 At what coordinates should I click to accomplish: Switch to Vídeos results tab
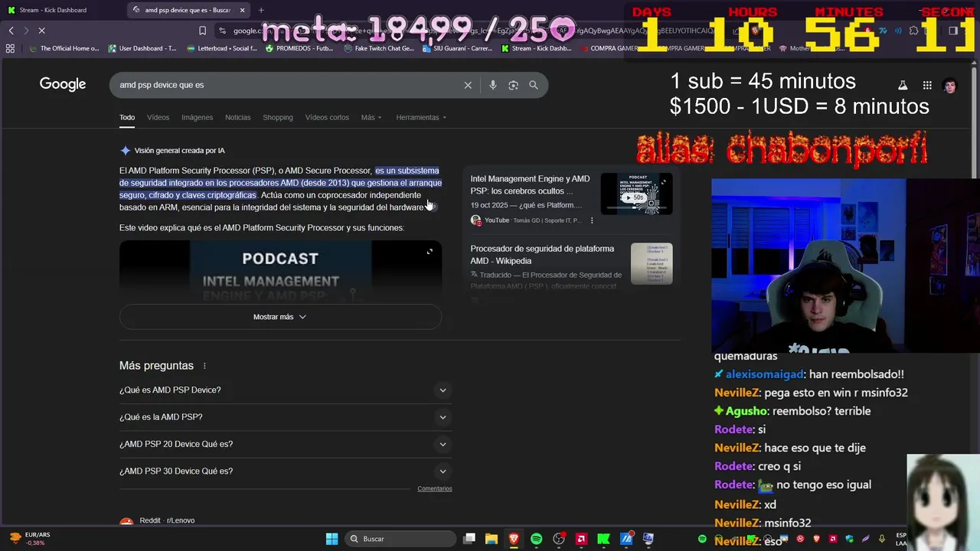click(x=158, y=117)
